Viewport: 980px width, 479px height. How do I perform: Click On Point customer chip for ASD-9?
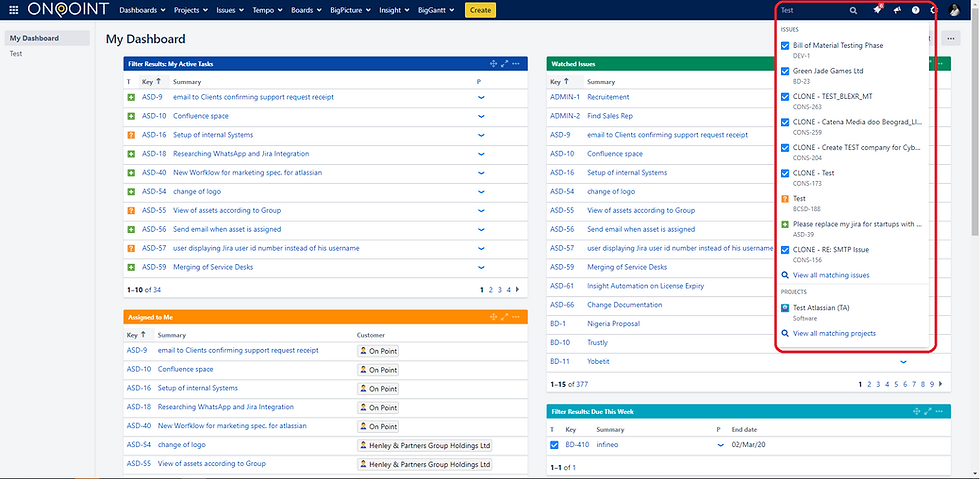(x=378, y=351)
